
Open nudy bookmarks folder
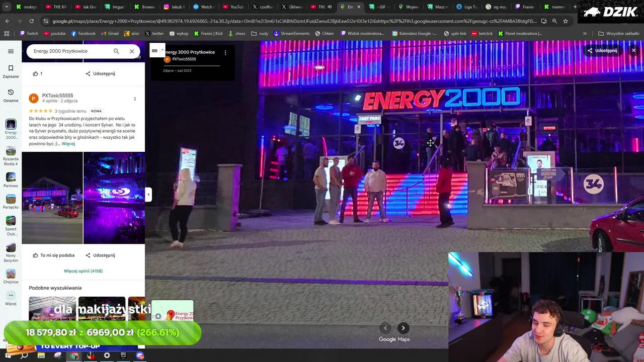point(260,34)
